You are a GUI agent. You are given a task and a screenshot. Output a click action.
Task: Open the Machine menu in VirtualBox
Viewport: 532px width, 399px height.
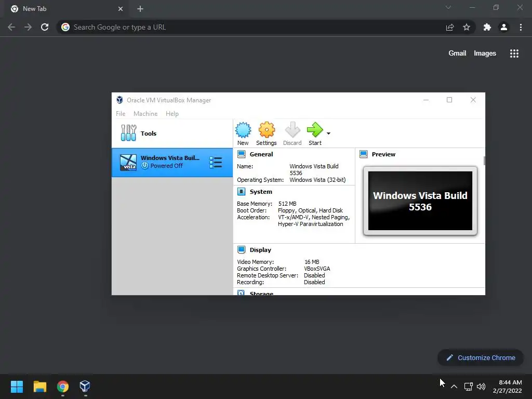(x=145, y=114)
